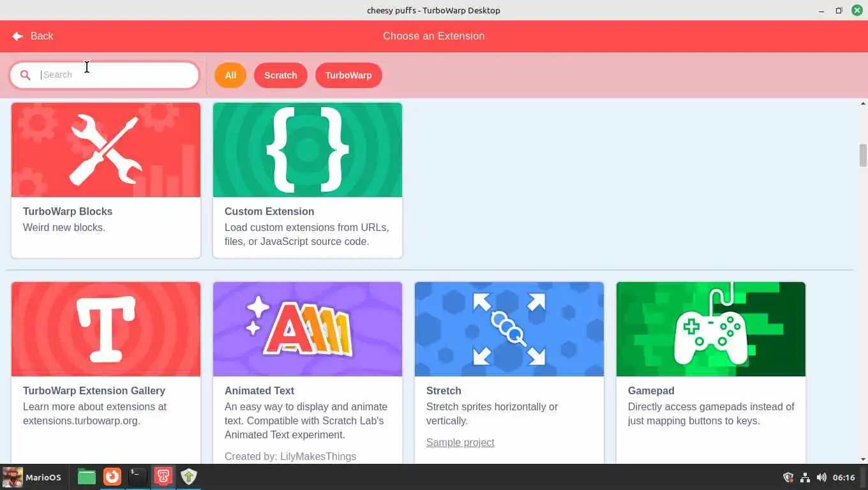The width and height of the screenshot is (868, 490).
Task: Click the Stretch title text
Action: click(444, 390)
